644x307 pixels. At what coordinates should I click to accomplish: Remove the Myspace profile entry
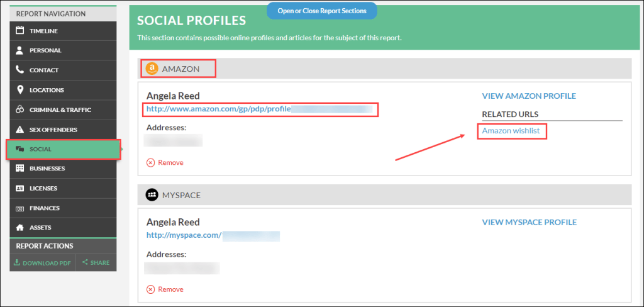pyautogui.click(x=165, y=289)
